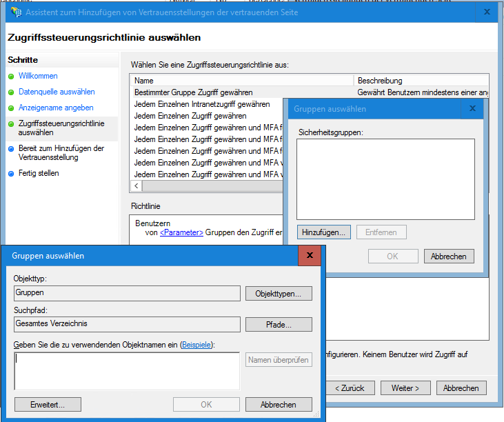Image resolution: width=504 pixels, height=422 pixels.
Task: Click the green bullet beside Anzeigename angeben
Action: [x=11, y=108]
